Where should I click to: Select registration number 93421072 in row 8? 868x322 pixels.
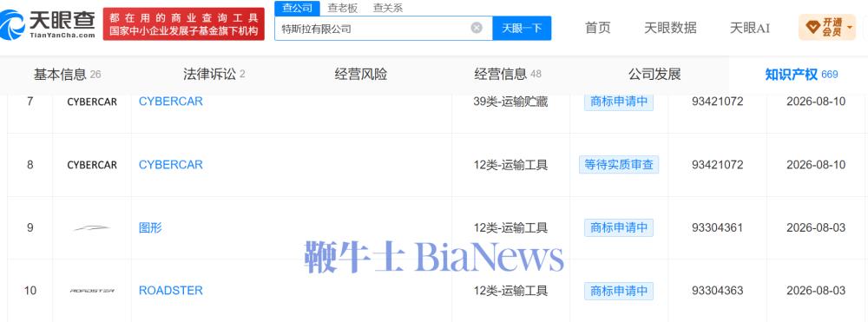tap(718, 165)
